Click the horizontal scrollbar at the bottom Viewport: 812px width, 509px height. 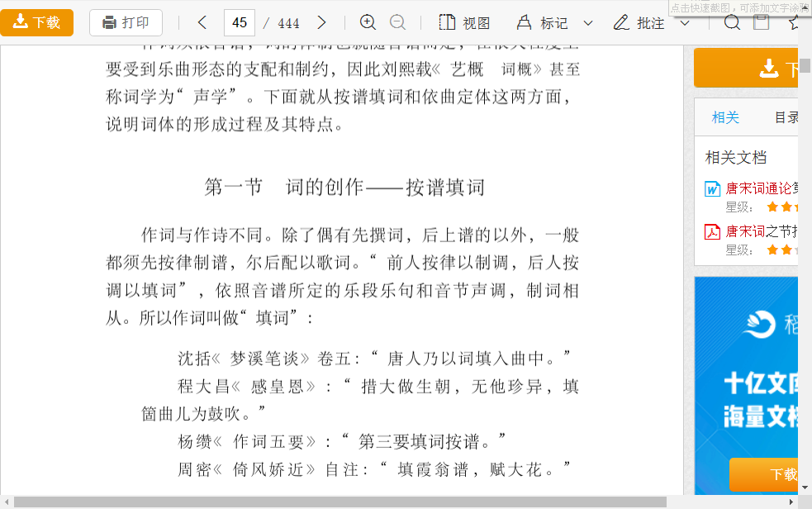coord(339,502)
